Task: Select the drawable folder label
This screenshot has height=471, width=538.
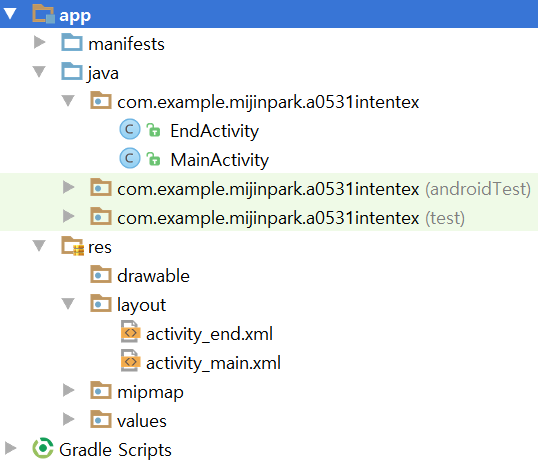Action: pyautogui.click(x=153, y=276)
